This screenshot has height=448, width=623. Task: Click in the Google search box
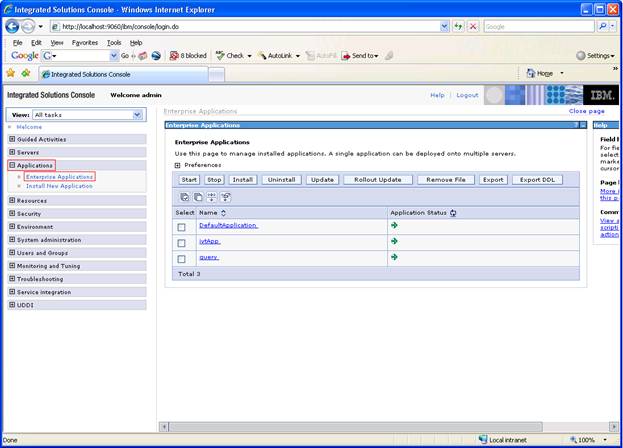539,27
